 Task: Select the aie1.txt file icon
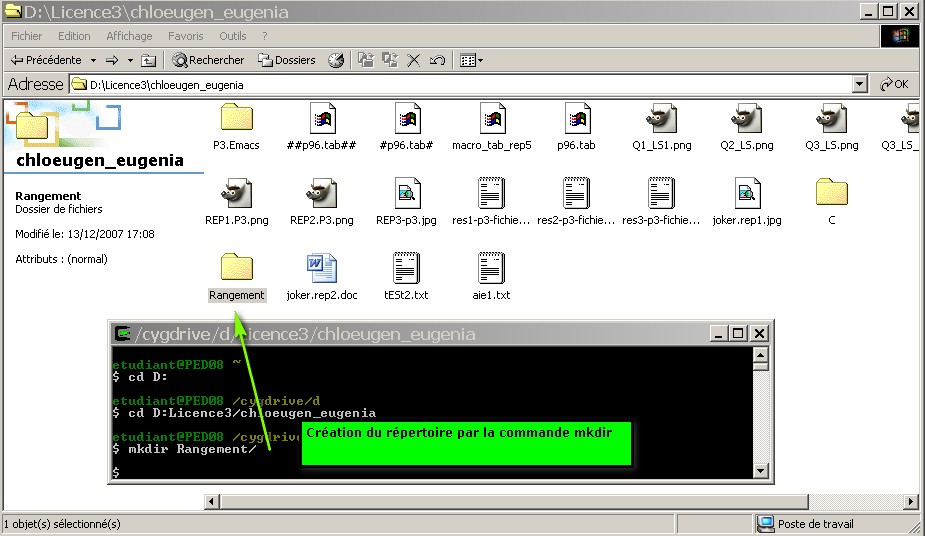491,267
